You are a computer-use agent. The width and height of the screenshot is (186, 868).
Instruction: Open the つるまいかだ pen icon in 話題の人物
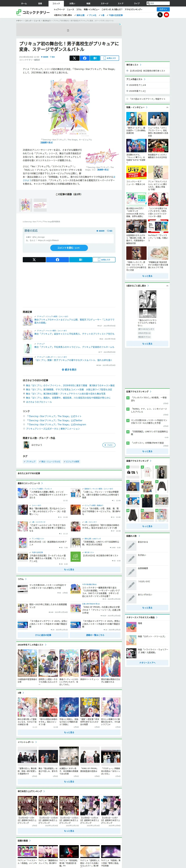pyautogui.click(x=131, y=585)
